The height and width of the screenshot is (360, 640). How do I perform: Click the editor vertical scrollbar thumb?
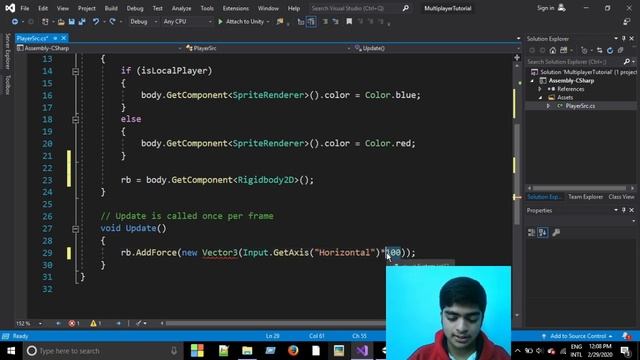pyautogui.click(x=517, y=173)
